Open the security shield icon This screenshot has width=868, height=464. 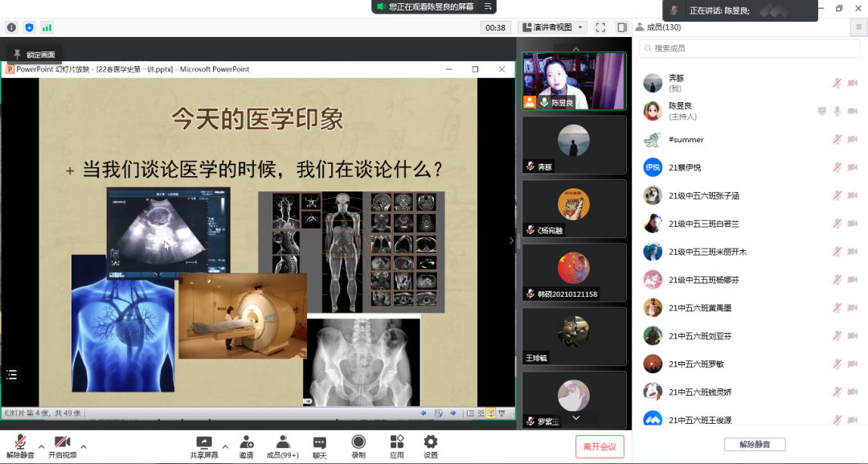coord(30,27)
